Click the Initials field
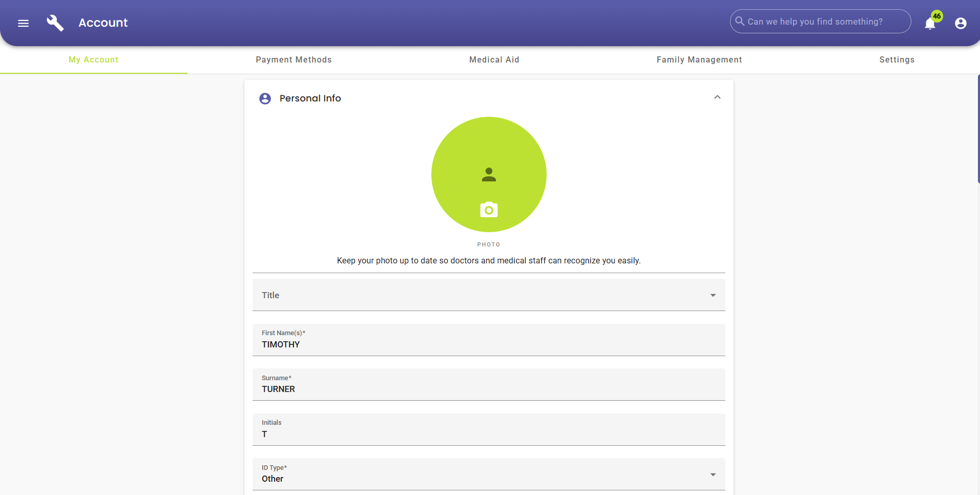This screenshot has width=980, height=495. tap(489, 429)
